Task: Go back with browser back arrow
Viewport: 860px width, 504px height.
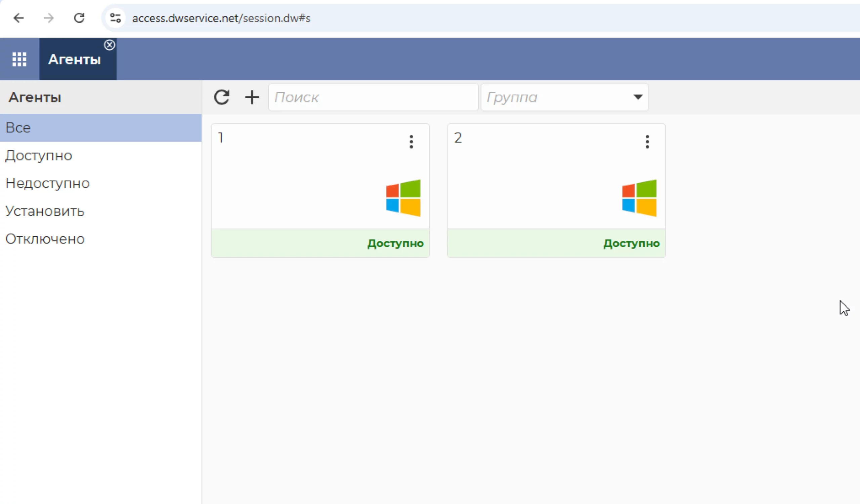Action: point(19,18)
